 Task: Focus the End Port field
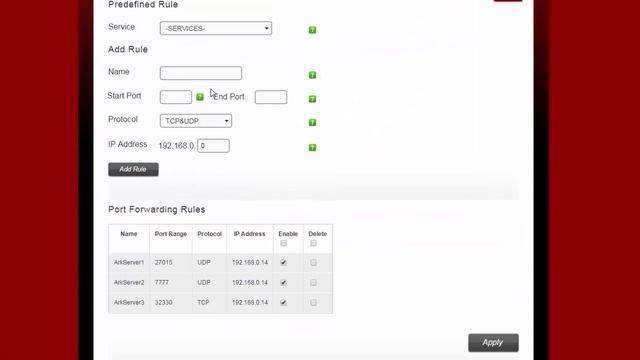click(x=271, y=97)
